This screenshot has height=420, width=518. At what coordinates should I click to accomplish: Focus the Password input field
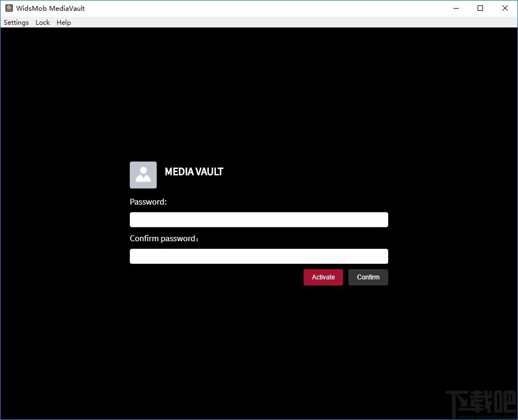258,220
